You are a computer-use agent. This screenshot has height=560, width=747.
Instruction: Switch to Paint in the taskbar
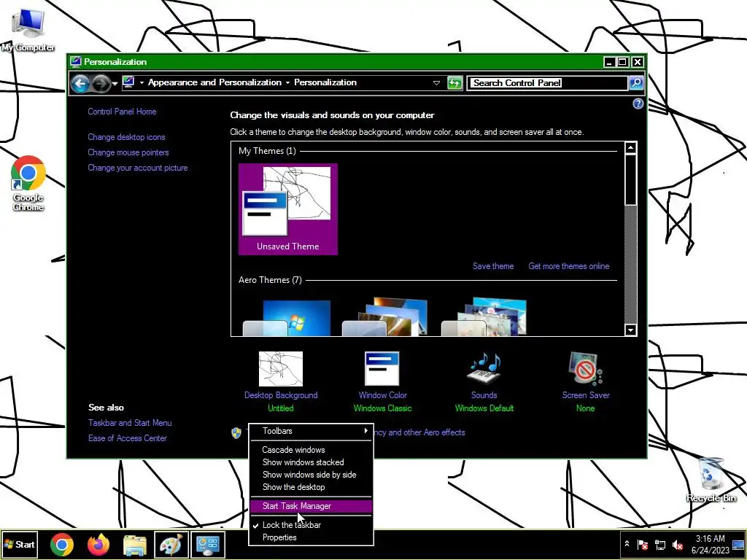click(171, 544)
